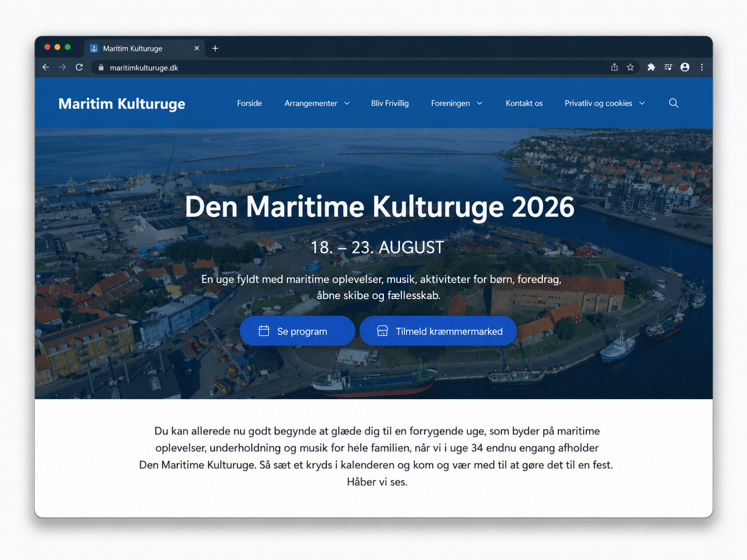
Task: Open the website search magnifier icon
Action: tap(674, 103)
